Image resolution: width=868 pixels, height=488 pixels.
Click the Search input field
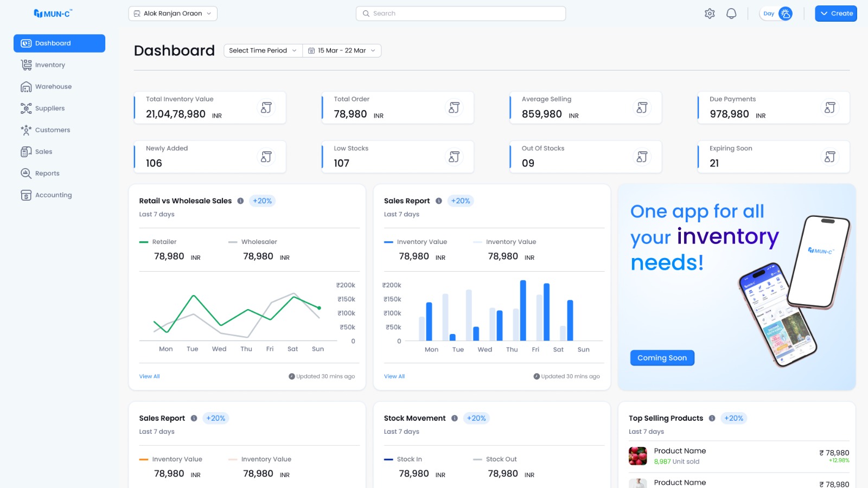(x=461, y=14)
